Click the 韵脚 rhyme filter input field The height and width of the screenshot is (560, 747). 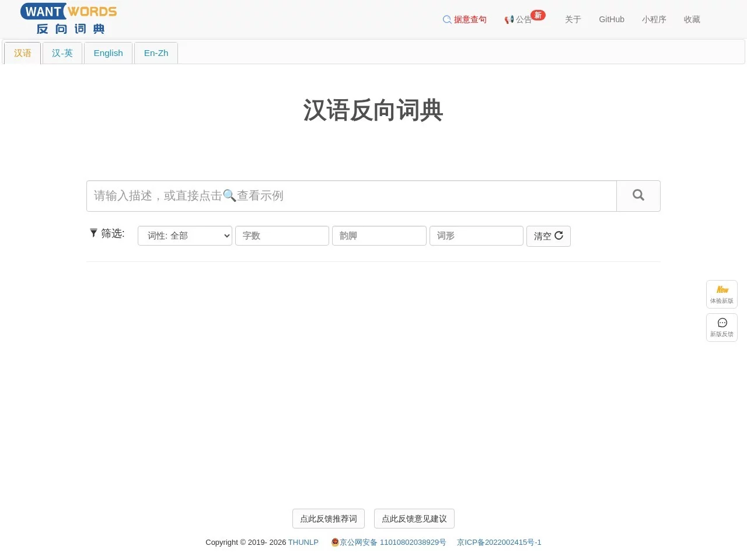pyautogui.click(x=379, y=236)
